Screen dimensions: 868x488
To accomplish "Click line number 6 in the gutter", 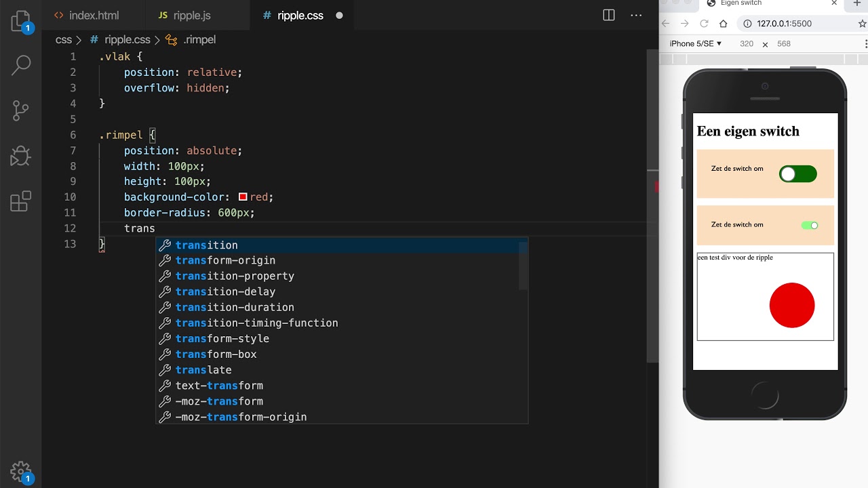I will click(73, 135).
